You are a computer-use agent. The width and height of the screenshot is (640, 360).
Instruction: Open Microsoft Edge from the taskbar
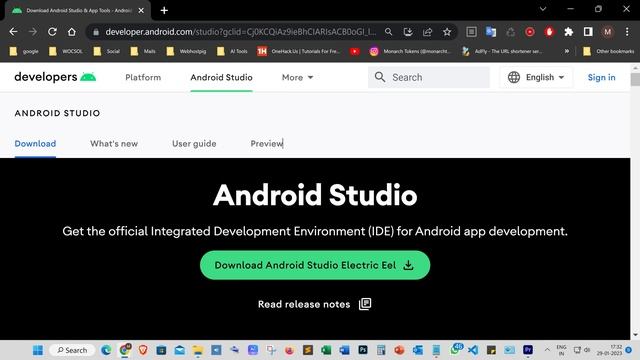[x=106, y=350]
